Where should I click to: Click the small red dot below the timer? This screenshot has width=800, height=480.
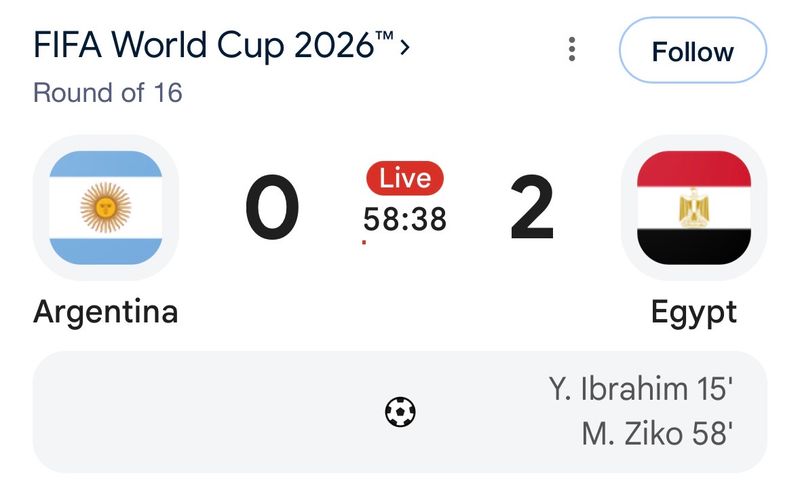pos(364,242)
